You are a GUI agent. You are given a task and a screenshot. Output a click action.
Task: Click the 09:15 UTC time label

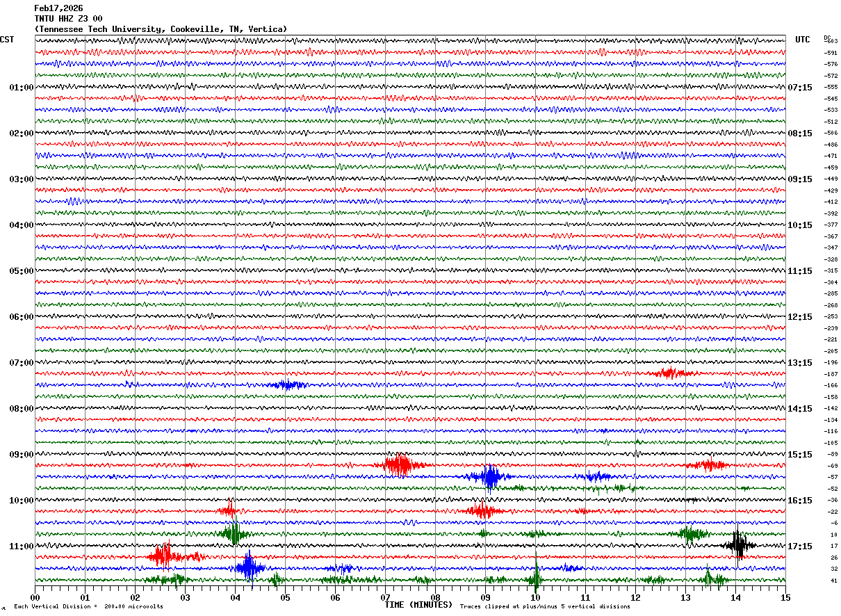pos(800,179)
